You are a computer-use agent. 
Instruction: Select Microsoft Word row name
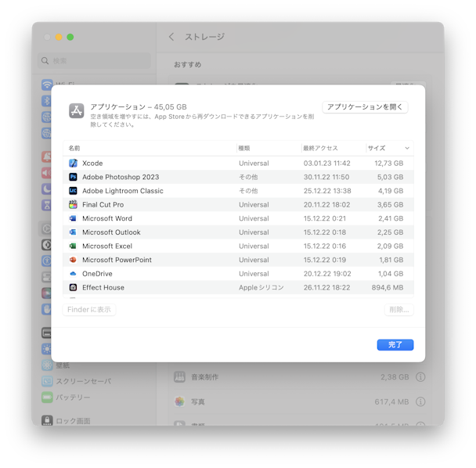107,218
